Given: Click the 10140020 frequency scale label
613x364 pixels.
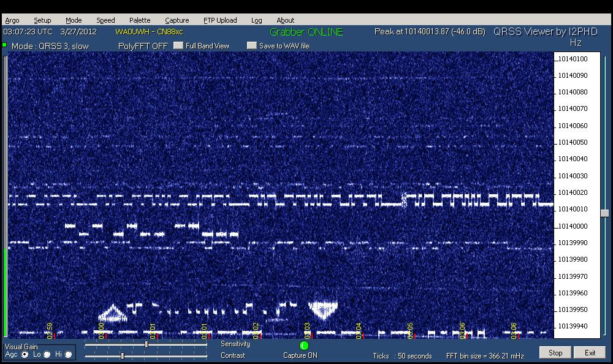Looking at the screenshot, I should click(x=573, y=192).
